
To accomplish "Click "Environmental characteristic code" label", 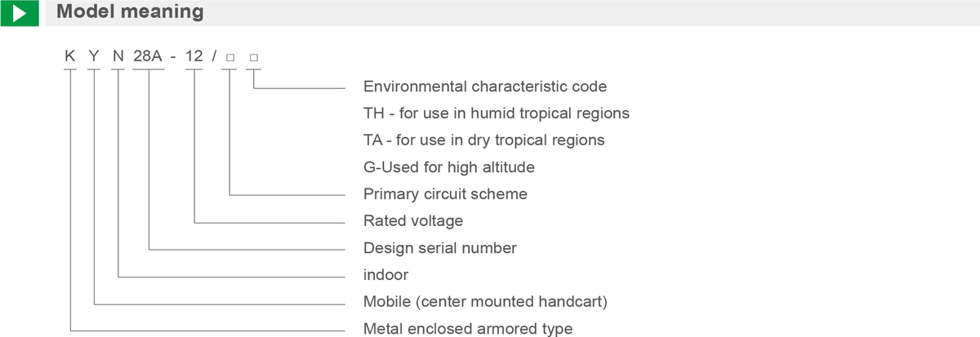I will (485, 86).
